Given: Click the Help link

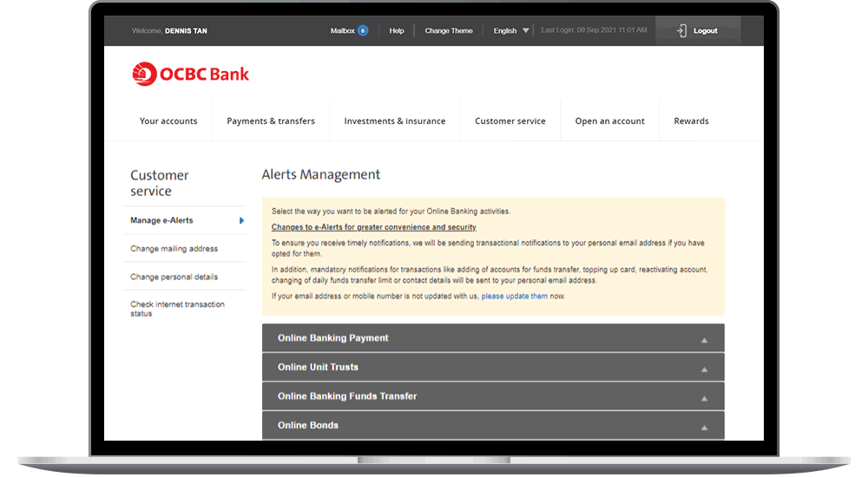Looking at the screenshot, I should 397,30.
